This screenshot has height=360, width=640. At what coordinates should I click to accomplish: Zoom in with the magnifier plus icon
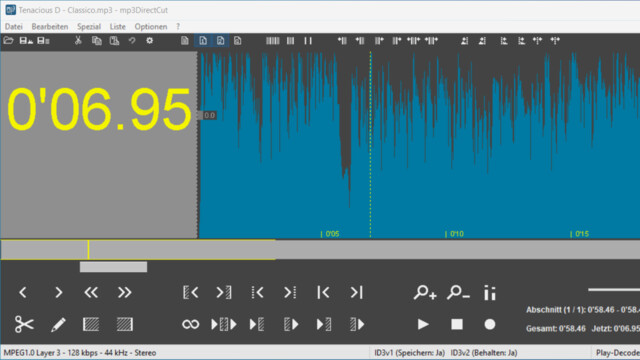(x=425, y=292)
